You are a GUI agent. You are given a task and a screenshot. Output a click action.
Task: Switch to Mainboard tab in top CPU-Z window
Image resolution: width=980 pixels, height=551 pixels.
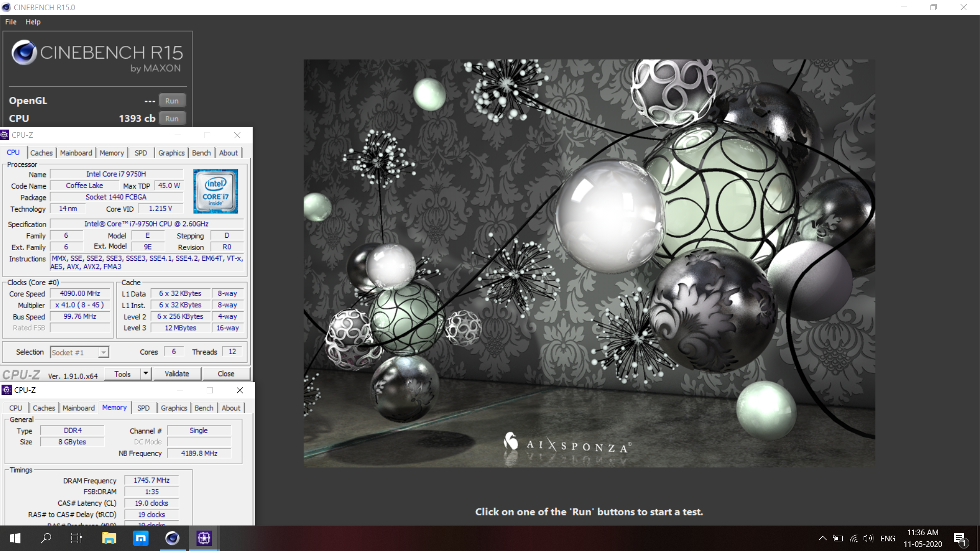click(76, 153)
